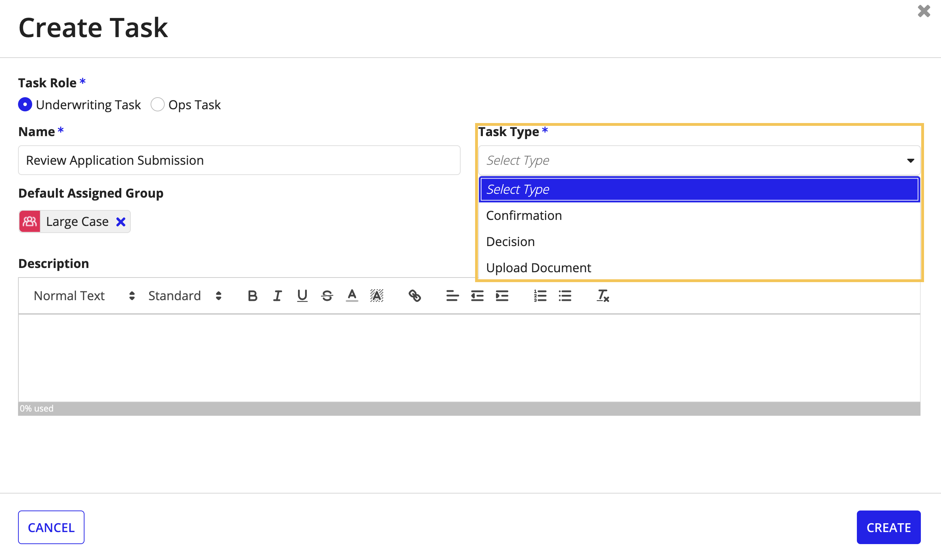The width and height of the screenshot is (941, 560).
Task: Toggle bold formatting in description toolbar
Action: coord(252,296)
